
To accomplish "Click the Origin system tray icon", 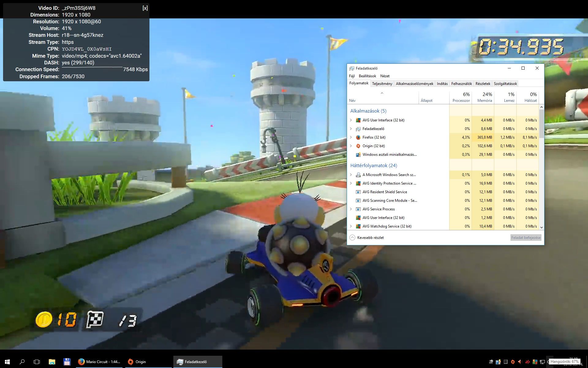I will click(x=513, y=362).
